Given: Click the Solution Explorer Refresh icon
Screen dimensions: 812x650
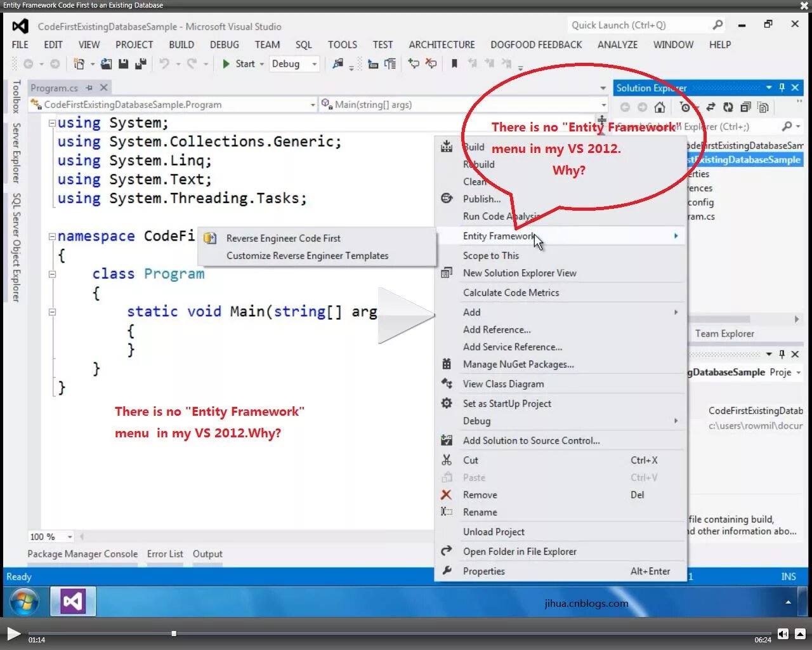Looking at the screenshot, I should click(x=728, y=107).
